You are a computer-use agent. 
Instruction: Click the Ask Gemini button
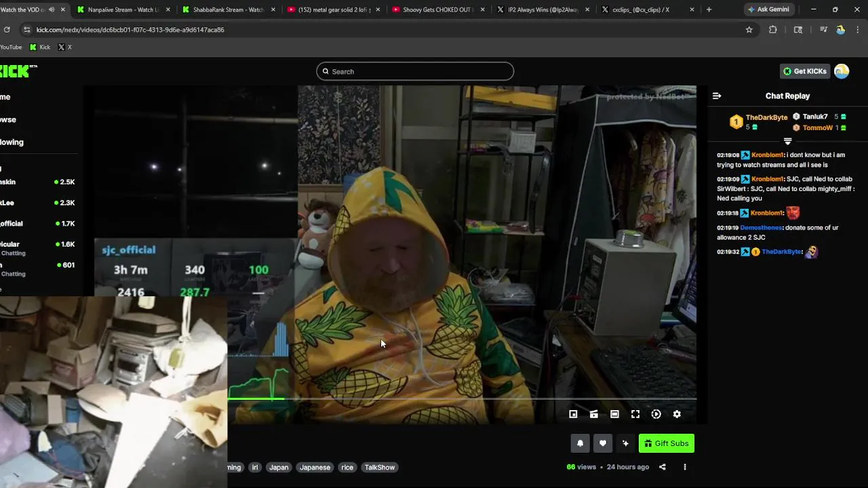(768, 9)
